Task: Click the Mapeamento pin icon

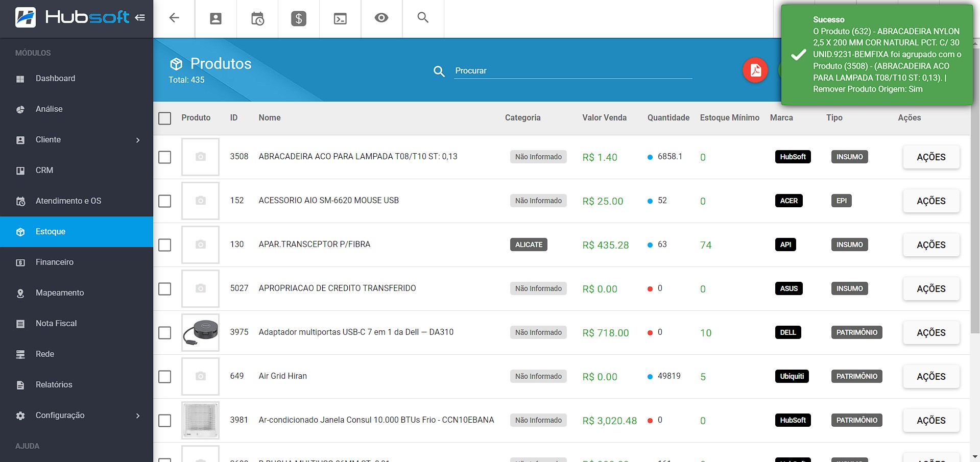Action: [x=20, y=294]
